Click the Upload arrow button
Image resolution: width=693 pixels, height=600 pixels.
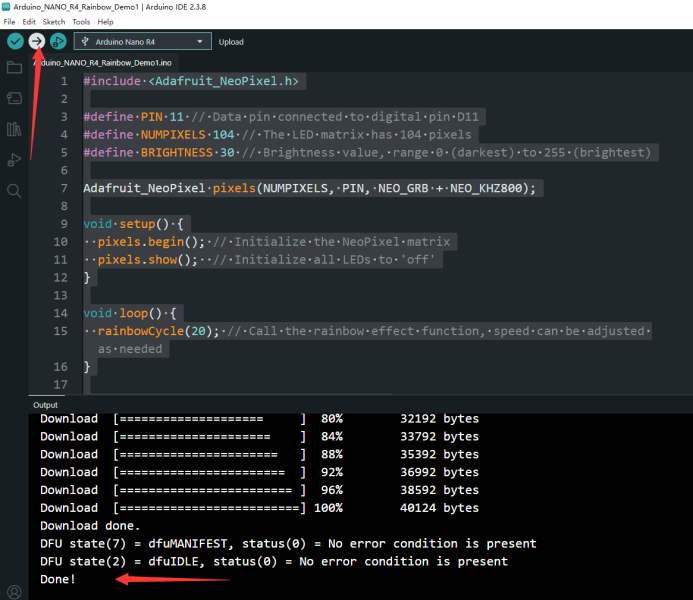tap(37, 42)
